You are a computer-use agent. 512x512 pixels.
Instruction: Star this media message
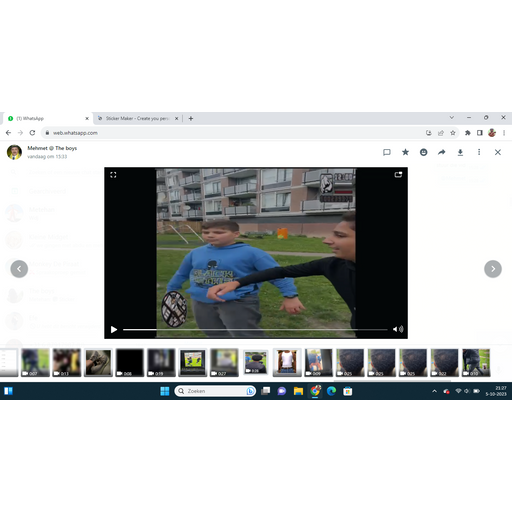405,152
